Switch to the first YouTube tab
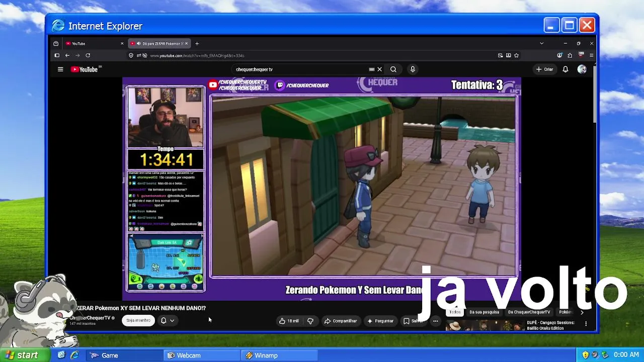Screen dimensions: 644x362 (x=94, y=44)
